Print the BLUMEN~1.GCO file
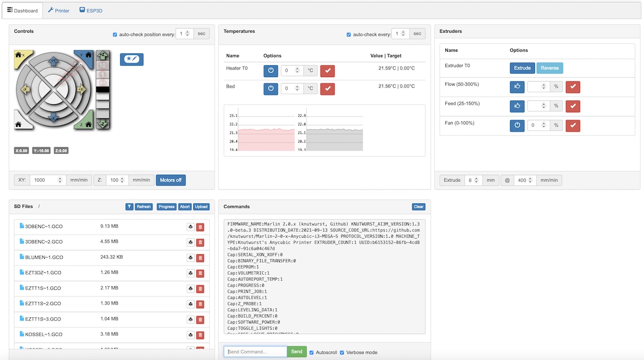This screenshot has width=644, height=360. click(x=191, y=257)
